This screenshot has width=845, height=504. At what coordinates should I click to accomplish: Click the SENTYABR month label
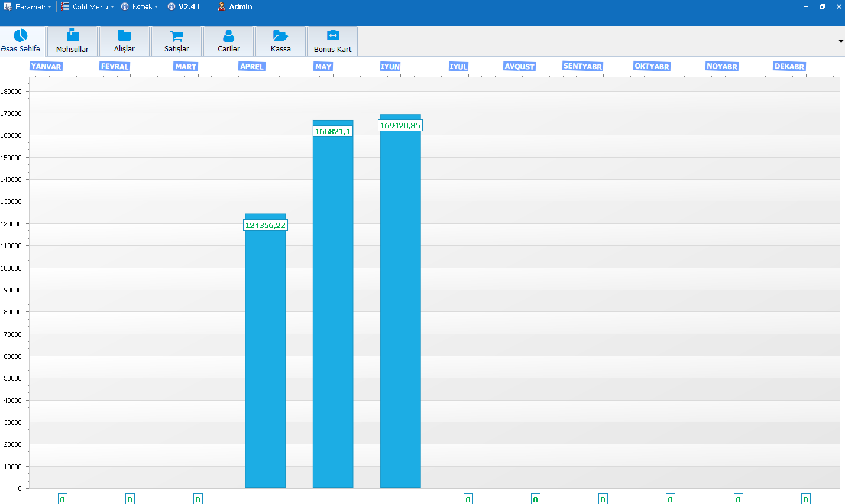pos(582,66)
